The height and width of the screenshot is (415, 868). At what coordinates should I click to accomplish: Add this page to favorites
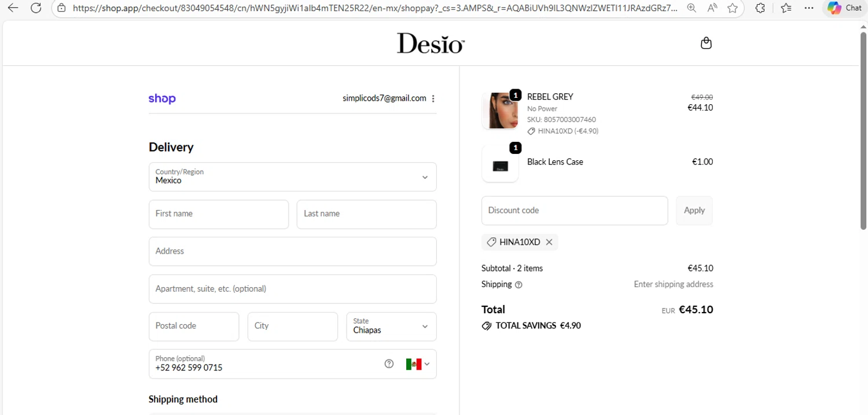733,8
